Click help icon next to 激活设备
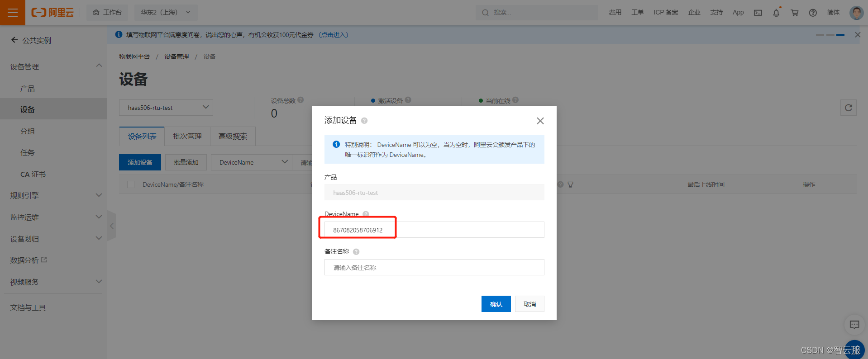This screenshot has height=359, width=868. [x=408, y=100]
